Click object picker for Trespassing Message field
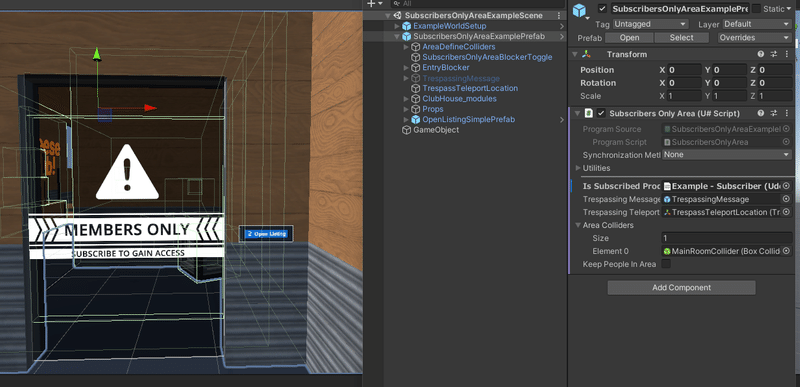This screenshot has width=800, height=387. point(786,199)
